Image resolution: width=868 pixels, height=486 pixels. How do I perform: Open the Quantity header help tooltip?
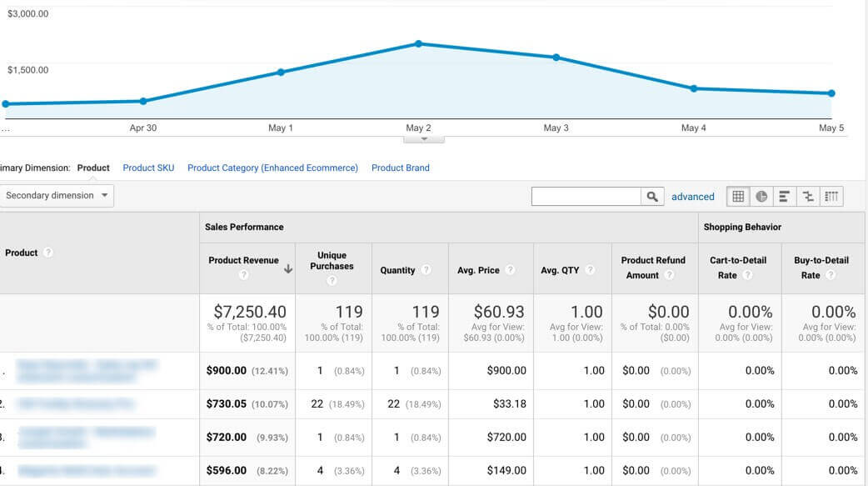(427, 271)
